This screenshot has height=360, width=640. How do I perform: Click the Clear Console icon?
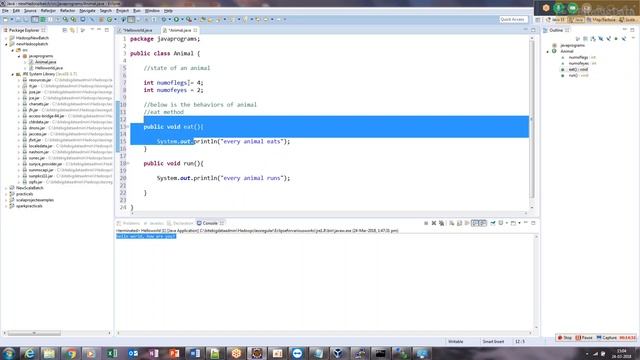(x=451, y=223)
